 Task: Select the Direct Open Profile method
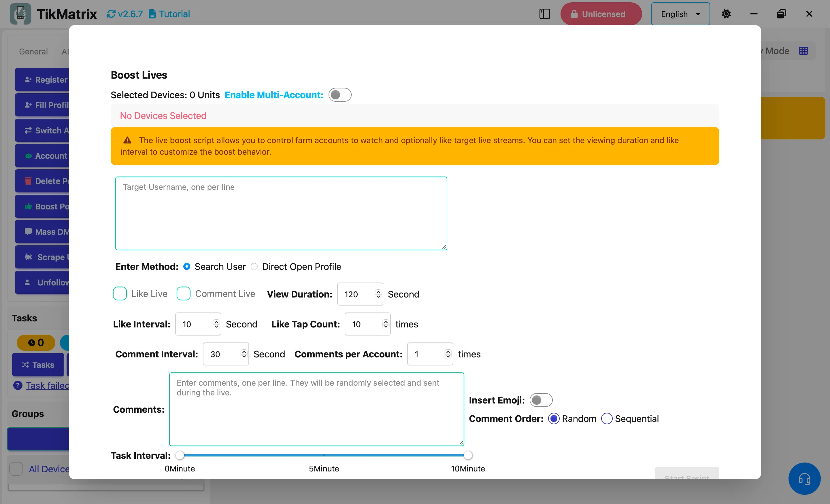(x=254, y=267)
